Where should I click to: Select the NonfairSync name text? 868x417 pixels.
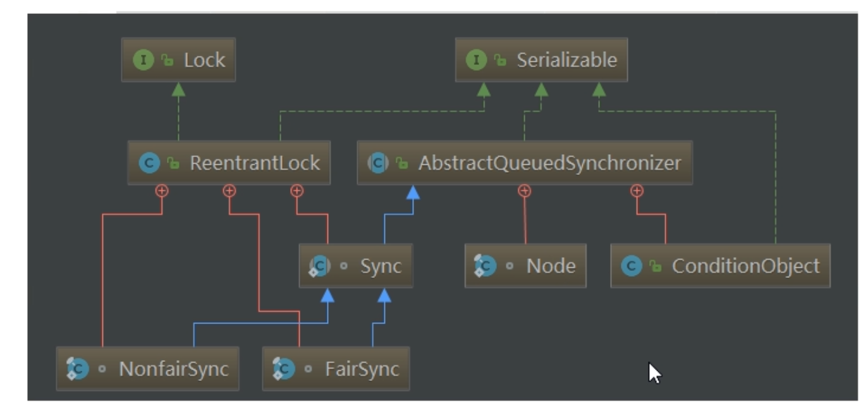[173, 368]
